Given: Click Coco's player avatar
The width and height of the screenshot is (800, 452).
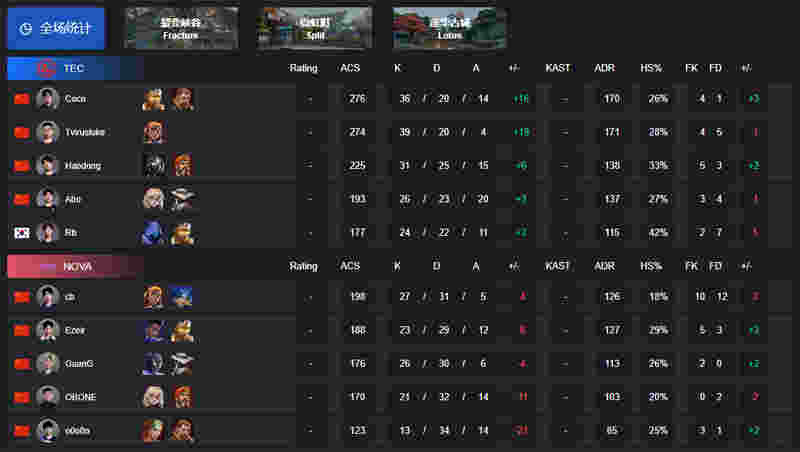Looking at the screenshot, I should 47,99.
